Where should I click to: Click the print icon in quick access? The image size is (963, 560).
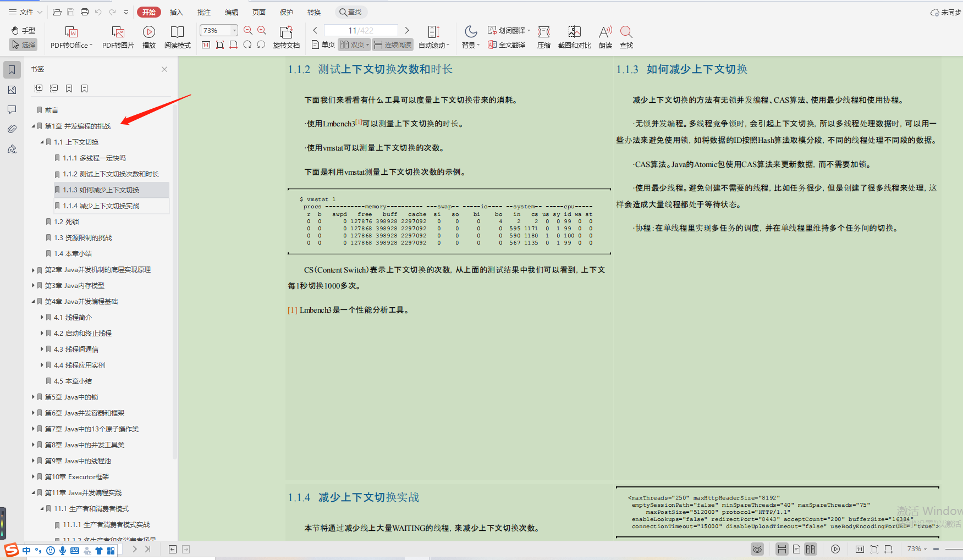coord(84,12)
